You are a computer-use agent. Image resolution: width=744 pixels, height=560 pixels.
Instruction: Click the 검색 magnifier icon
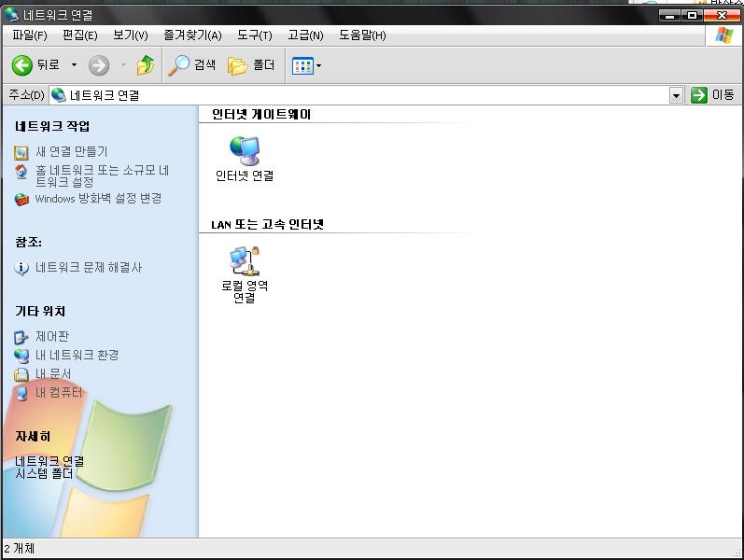tap(178, 65)
